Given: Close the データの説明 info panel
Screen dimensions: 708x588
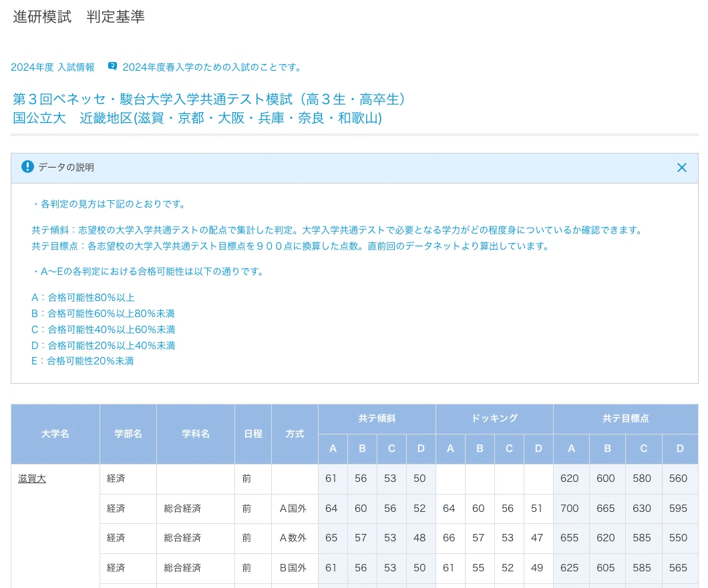Looking at the screenshot, I should pyautogui.click(x=681, y=168).
